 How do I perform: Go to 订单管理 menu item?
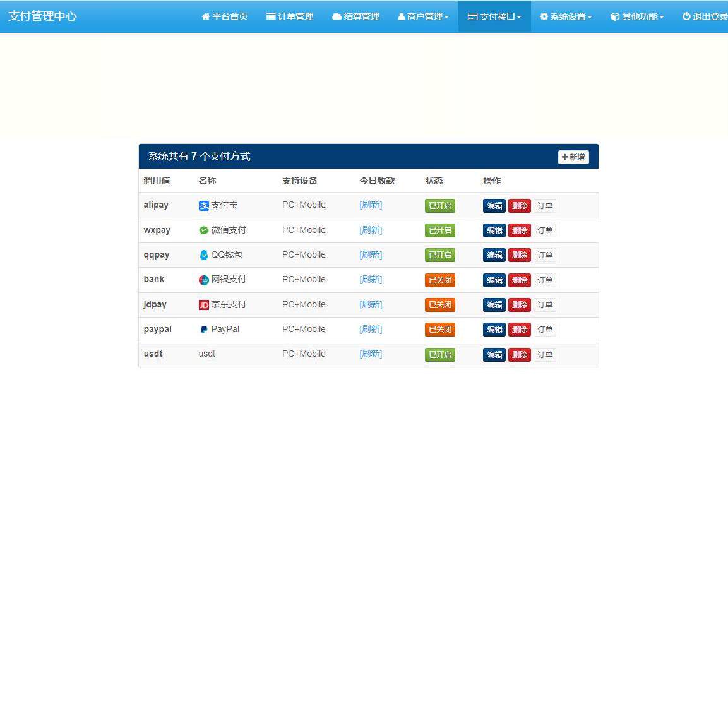tap(290, 16)
